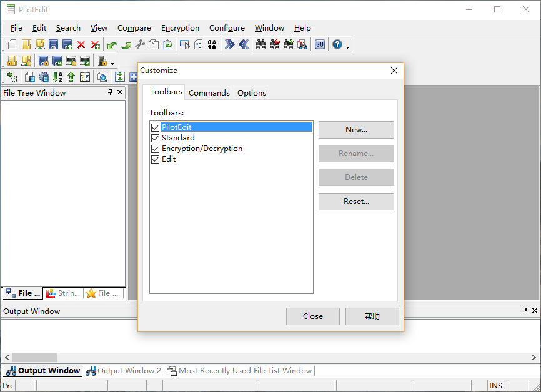
Task: Toggle the Standard toolbar checkbox
Action: [155, 138]
